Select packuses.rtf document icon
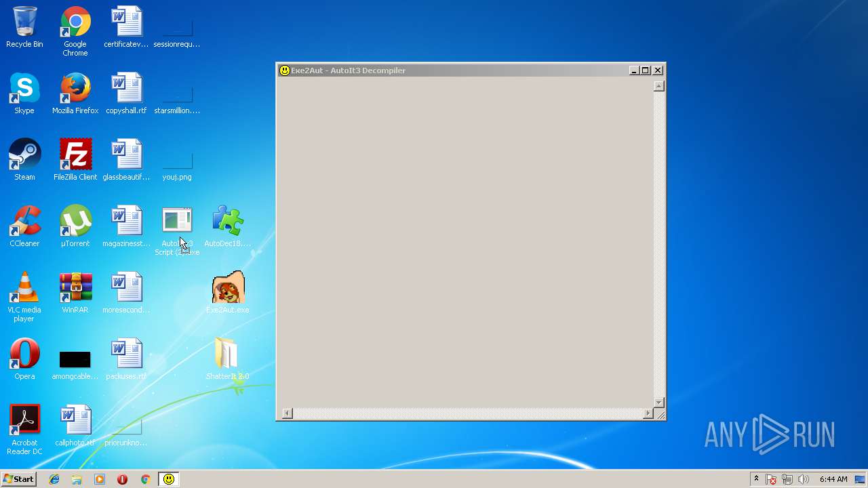Viewport: 868px width, 488px height. [x=126, y=359]
